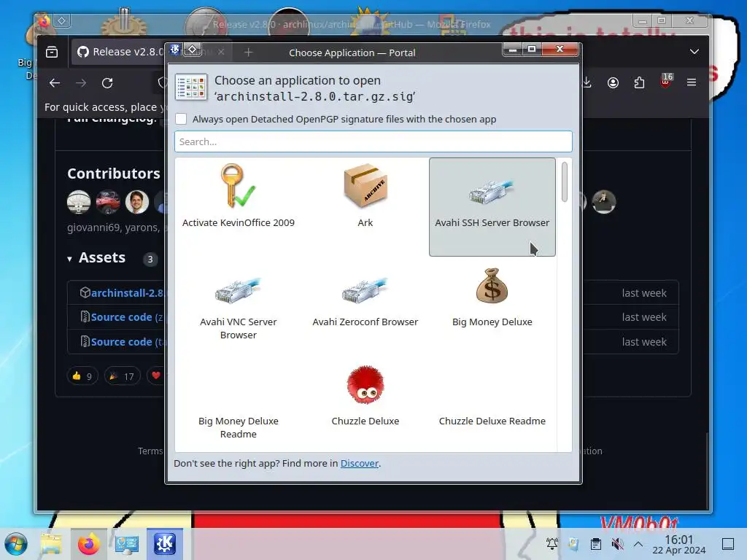Choose Chuzzle Deluxe application

coord(365,405)
